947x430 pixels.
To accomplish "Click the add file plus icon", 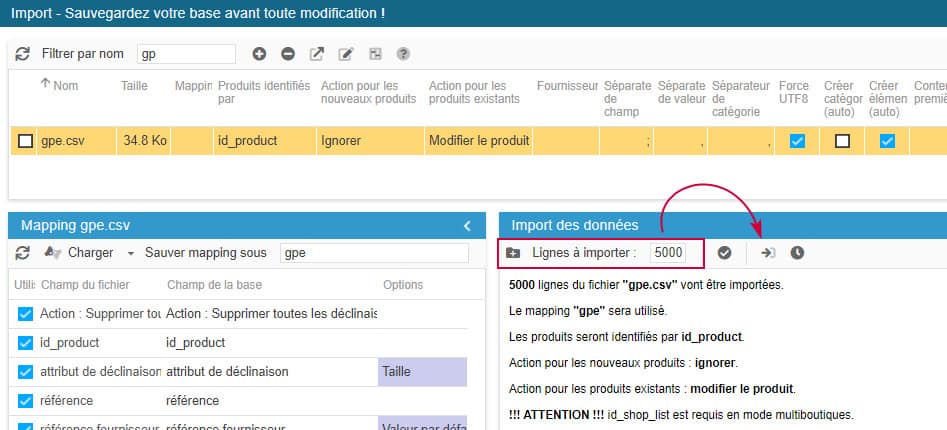I will pyautogui.click(x=259, y=54).
